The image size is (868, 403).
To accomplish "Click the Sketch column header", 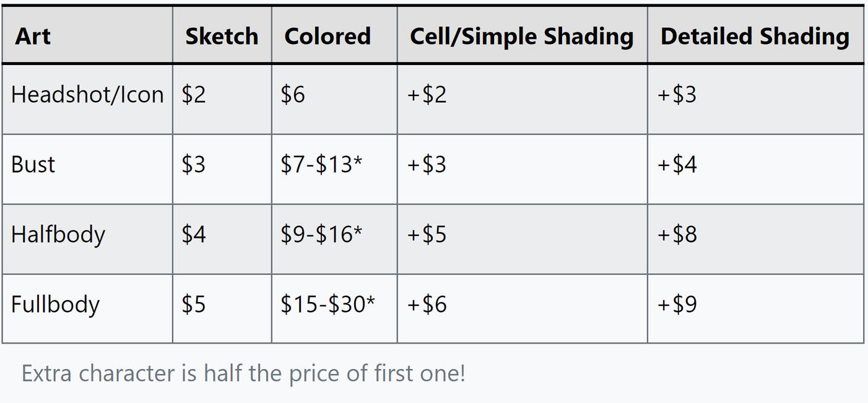I will (222, 36).
